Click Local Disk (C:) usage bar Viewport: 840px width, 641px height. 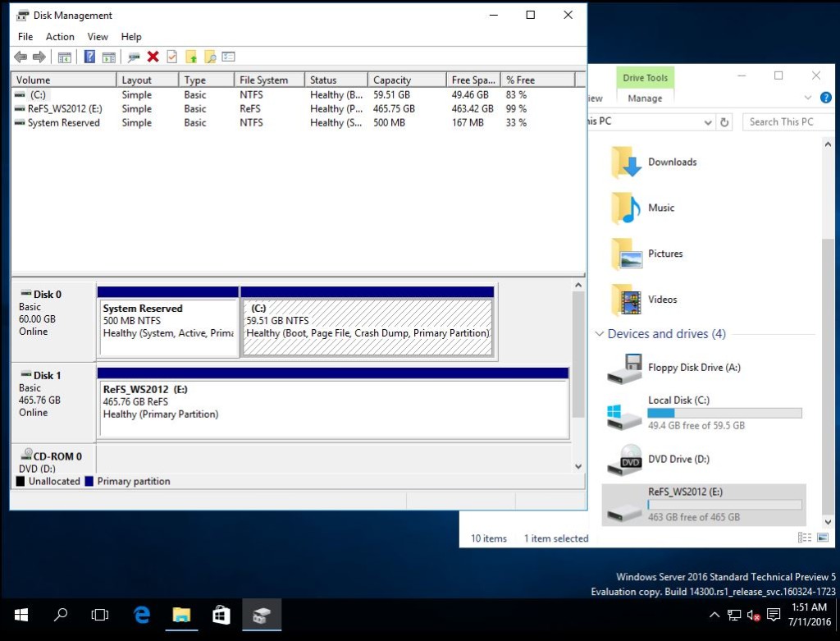(724, 413)
